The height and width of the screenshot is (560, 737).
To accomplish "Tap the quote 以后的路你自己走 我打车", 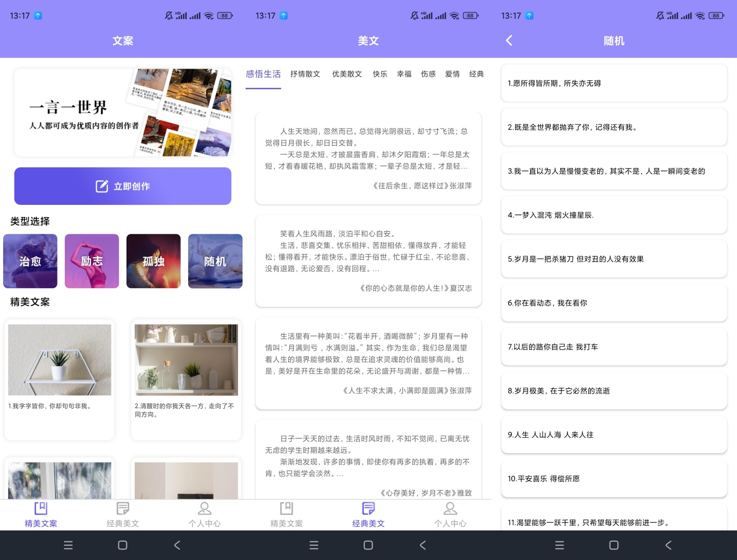I will (614, 347).
